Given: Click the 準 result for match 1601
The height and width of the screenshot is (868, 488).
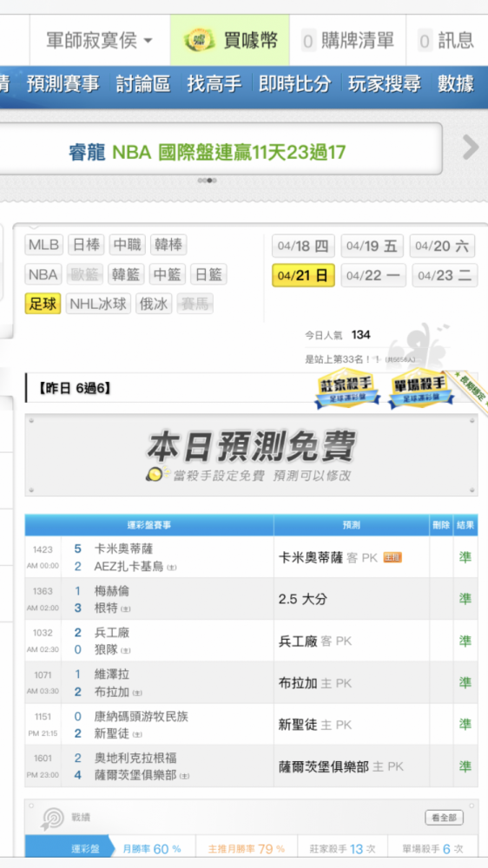Looking at the screenshot, I should pyautogui.click(x=465, y=766).
